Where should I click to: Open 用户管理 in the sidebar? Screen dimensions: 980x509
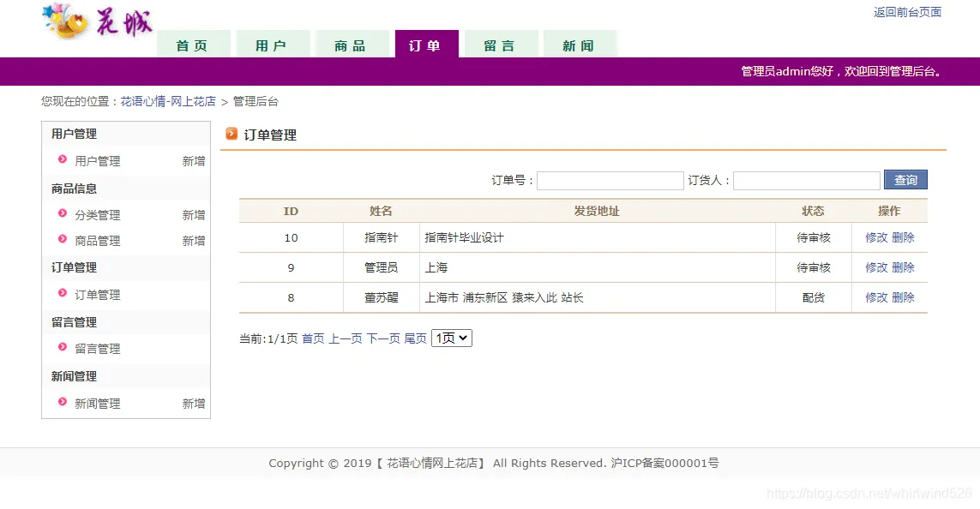[x=98, y=161]
